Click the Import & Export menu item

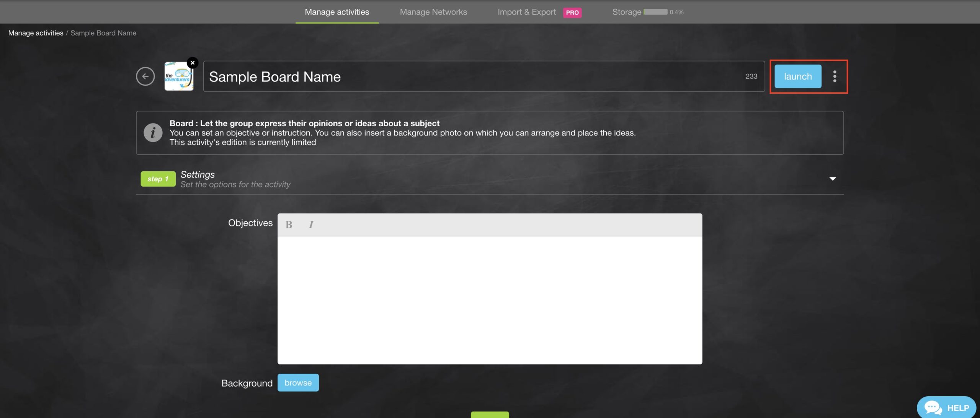tap(527, 11)
